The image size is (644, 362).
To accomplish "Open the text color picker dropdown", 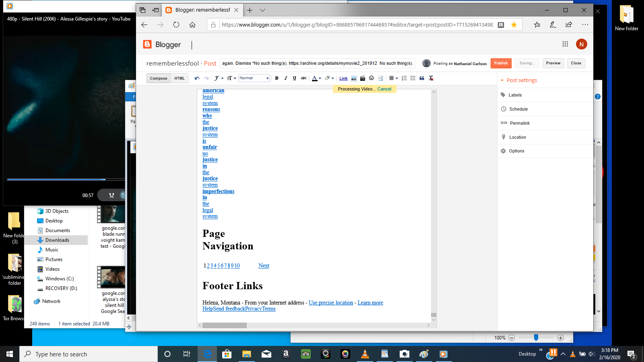I will 316,78.
